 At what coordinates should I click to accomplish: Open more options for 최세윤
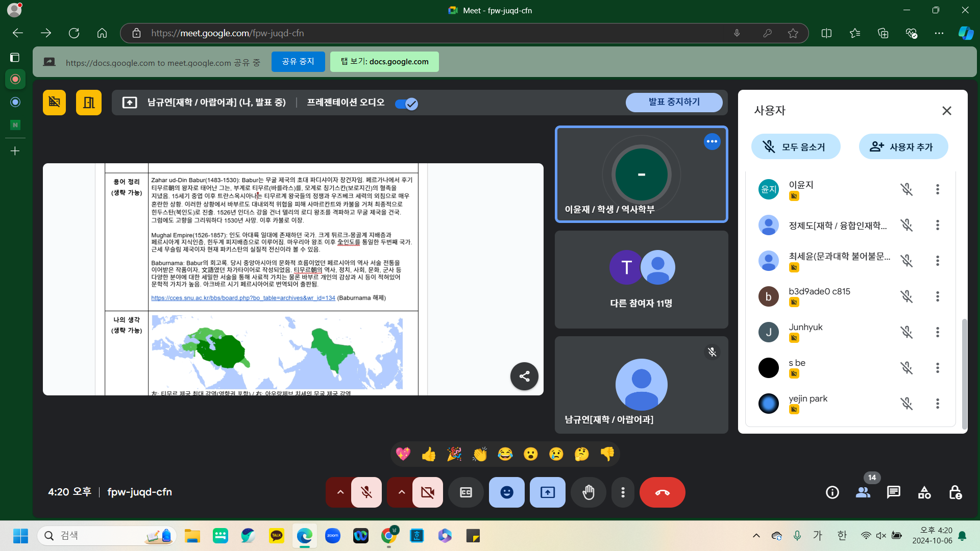tap(938, 261)
